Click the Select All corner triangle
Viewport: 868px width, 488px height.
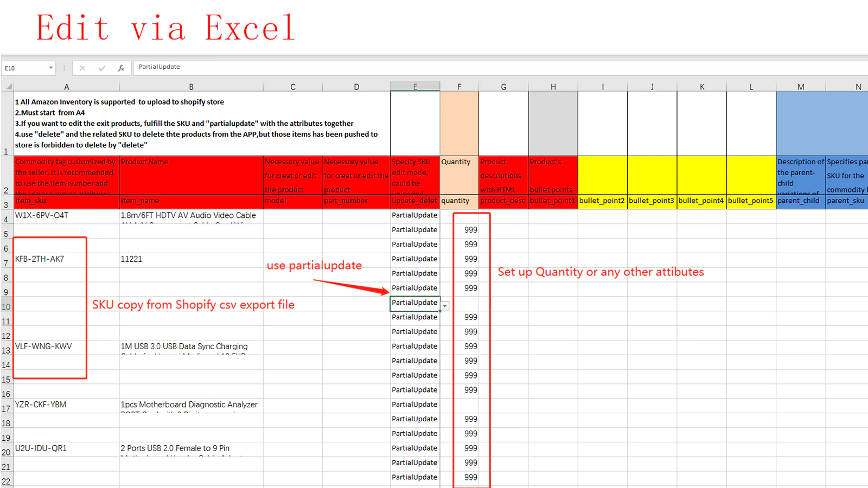click(x=8, y=87)
